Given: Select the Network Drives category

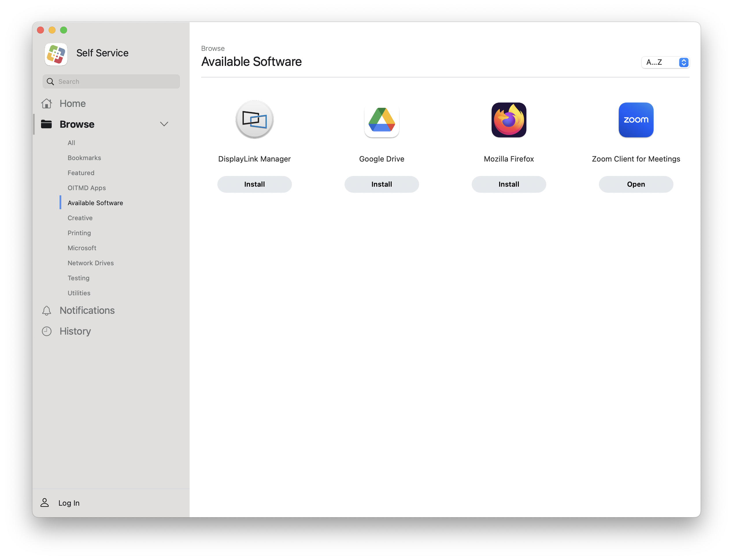Looking at the screenshot, I should tap(91, 263).
